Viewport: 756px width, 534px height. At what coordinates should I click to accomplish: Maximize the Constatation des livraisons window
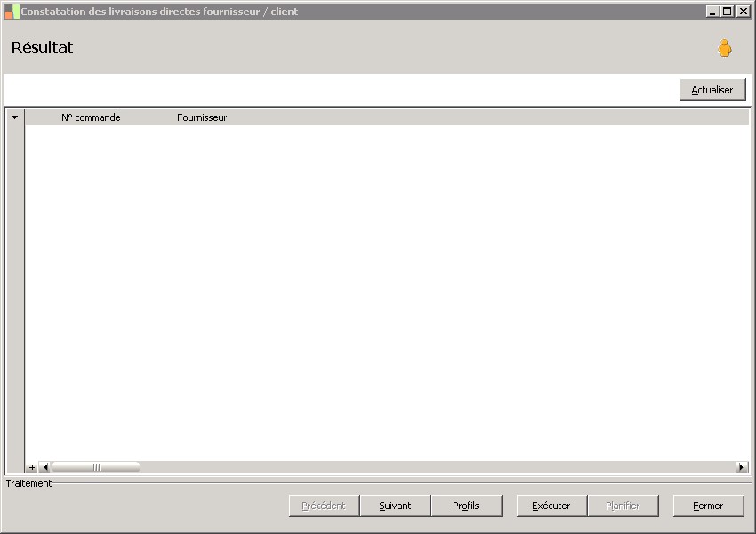pyautogui.click(x=728, y=11)
